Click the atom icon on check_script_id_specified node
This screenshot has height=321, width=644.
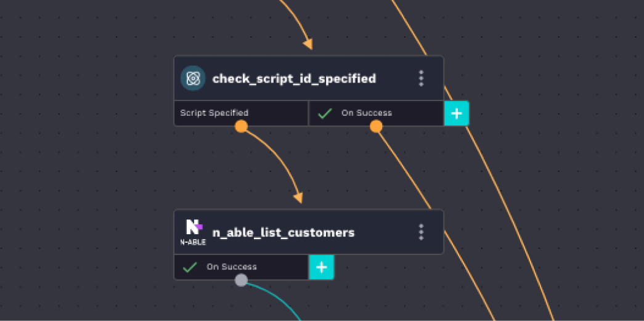pos(193,78)
